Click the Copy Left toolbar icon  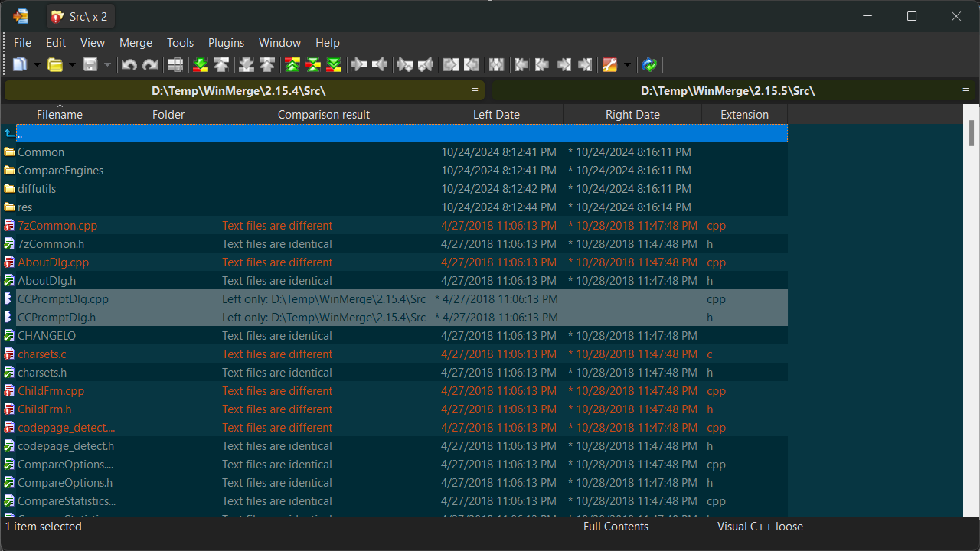[x=380, y=65]
